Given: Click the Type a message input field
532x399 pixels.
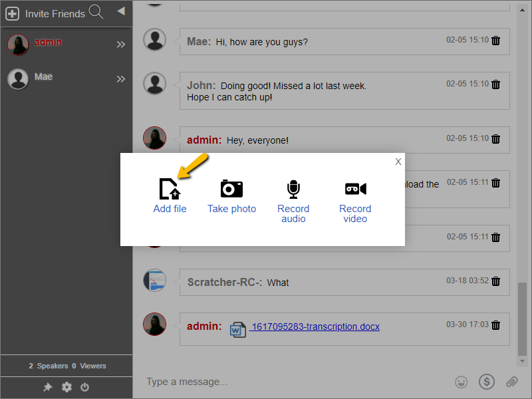Looking at the screenshot, I should (266, 382).
